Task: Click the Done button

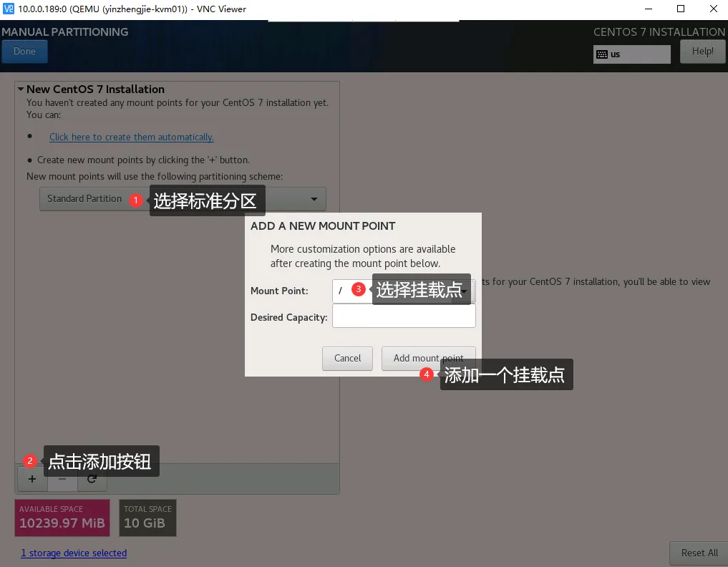Action: tap(24, 52)
